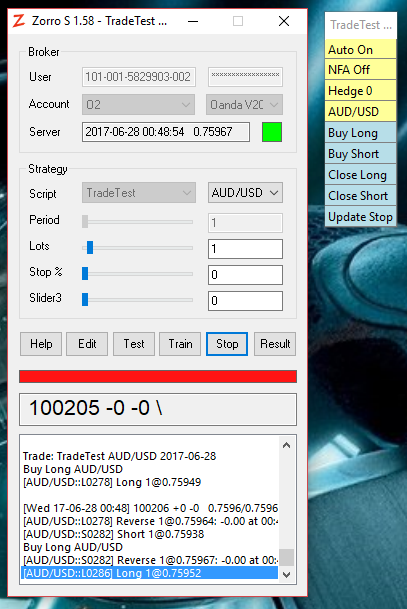Open the AUD/USD asset dropdown

(x=245, y=193)
